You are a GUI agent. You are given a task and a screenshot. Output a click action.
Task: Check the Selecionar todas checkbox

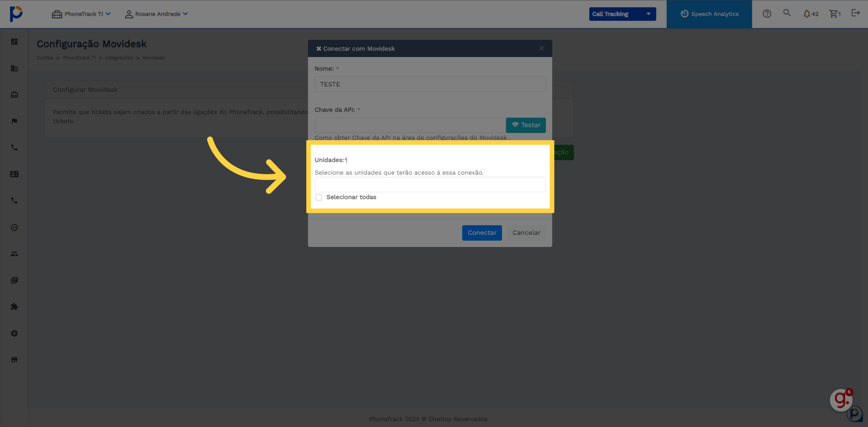click(319, 197)
